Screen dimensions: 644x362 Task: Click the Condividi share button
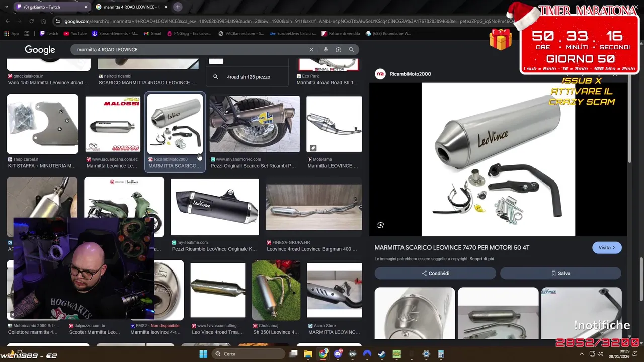pyautogui.click(x=435, y=273)
